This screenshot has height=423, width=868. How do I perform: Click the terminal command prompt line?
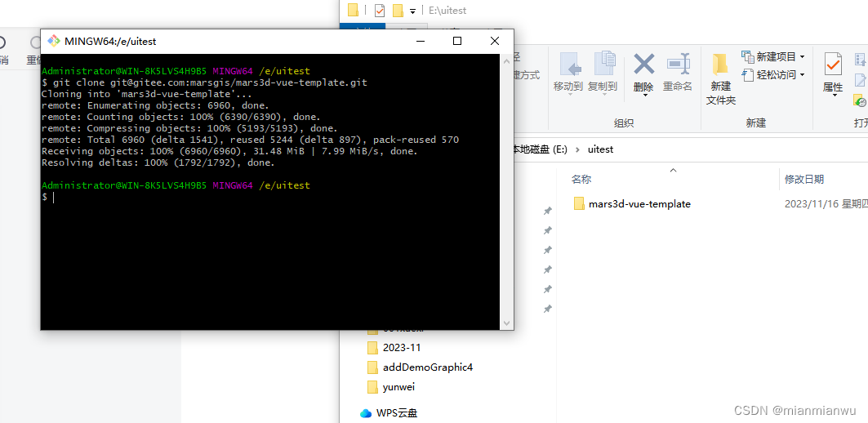tap(48, 197)
